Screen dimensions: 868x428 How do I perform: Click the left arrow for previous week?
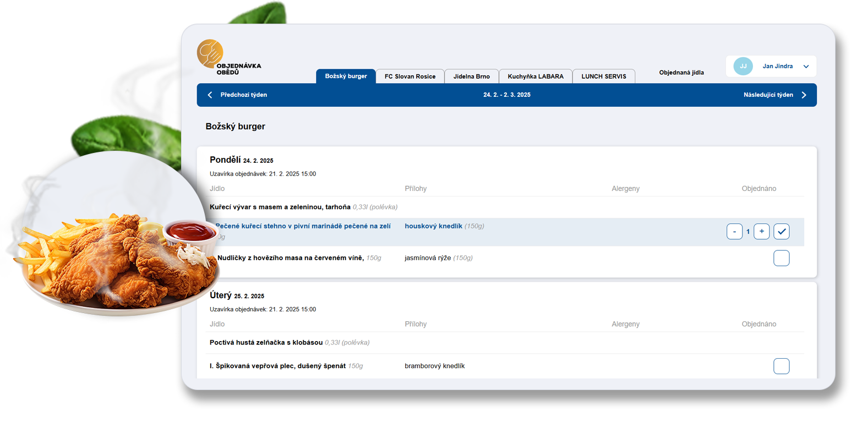point(210,95)
